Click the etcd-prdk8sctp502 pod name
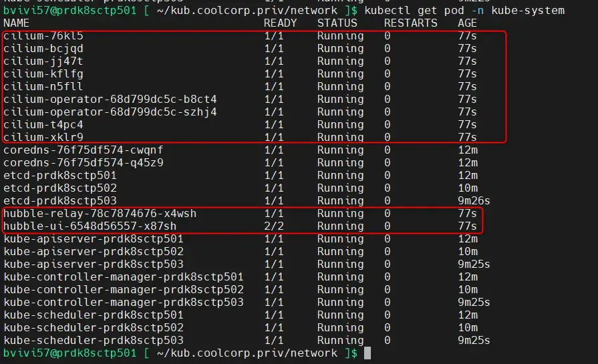The image size is (598, 364). coord(60,188)
